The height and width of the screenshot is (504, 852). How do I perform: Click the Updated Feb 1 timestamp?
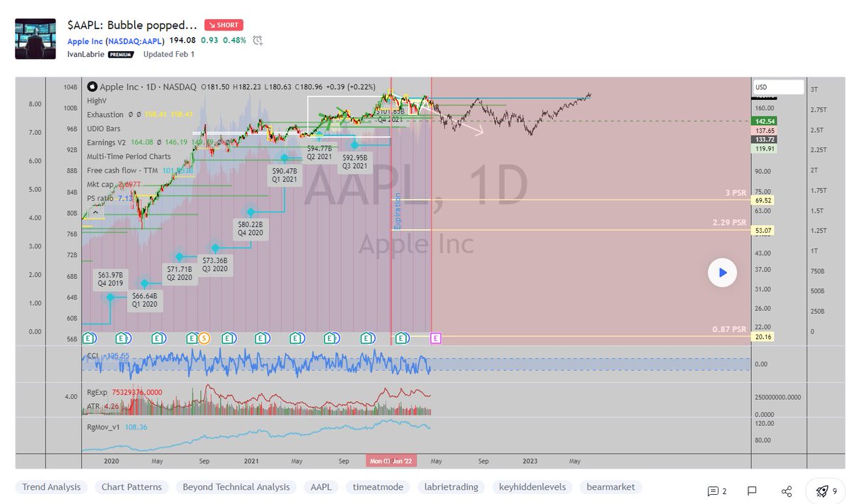[169, 54]
